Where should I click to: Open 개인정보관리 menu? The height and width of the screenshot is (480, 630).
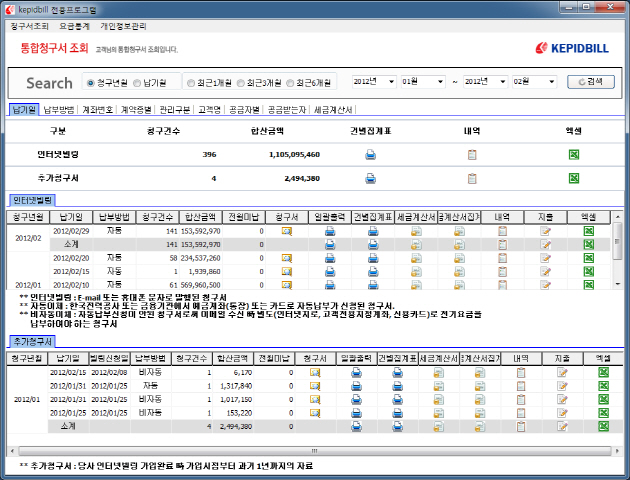click(x=123, y=27)
